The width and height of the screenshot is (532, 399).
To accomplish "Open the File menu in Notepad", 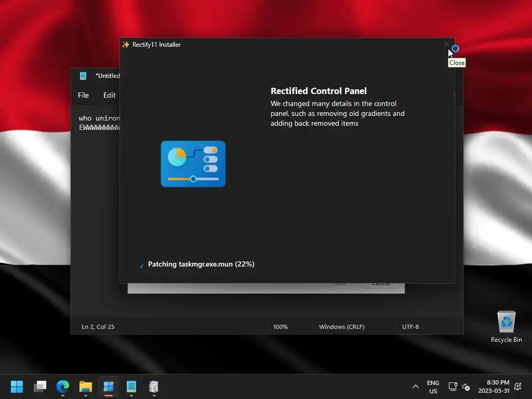I will [83, 96].
